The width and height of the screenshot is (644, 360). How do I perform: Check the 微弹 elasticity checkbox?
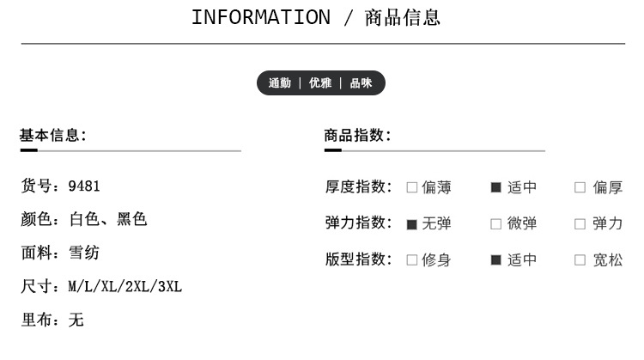pyautogui.click(x=496, y=224)
